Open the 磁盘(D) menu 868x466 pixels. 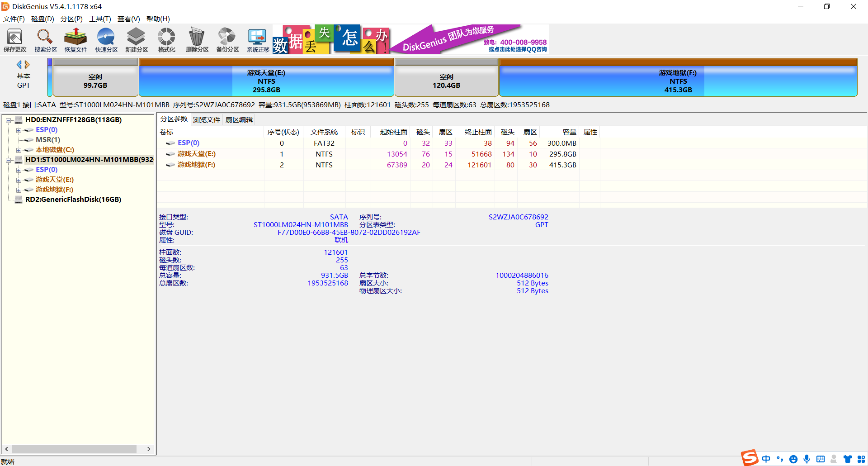coord(42,19)
